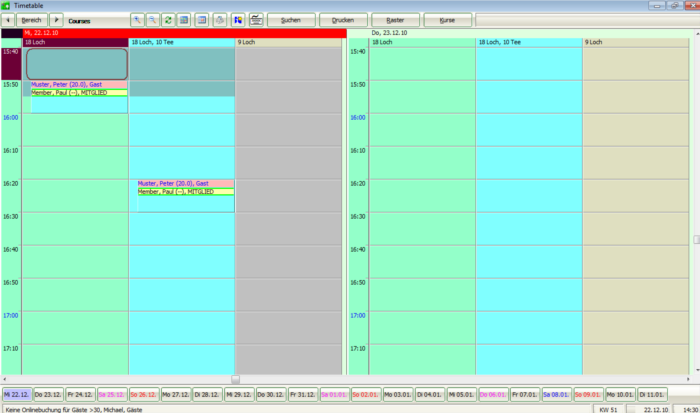Go to previous area with left arrow
The image size is (700, 413).
[8, 20]
